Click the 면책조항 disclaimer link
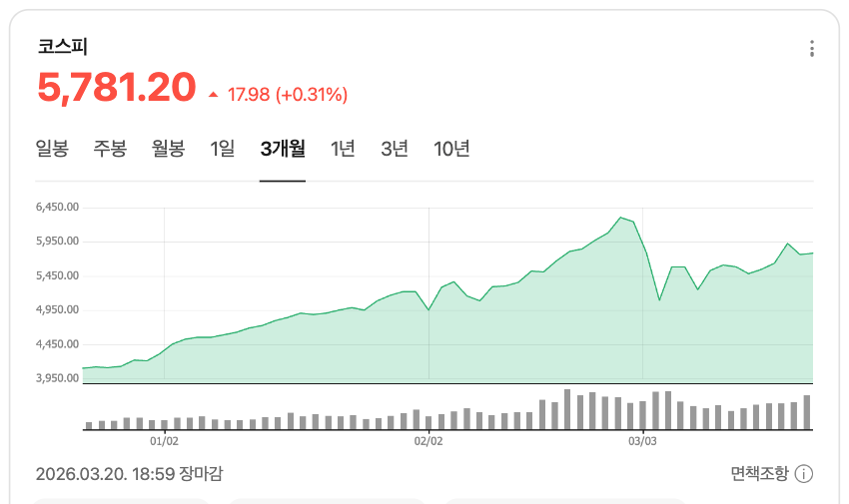The height and width of the screenshot is (504, 849). click(x=759, y=474)
